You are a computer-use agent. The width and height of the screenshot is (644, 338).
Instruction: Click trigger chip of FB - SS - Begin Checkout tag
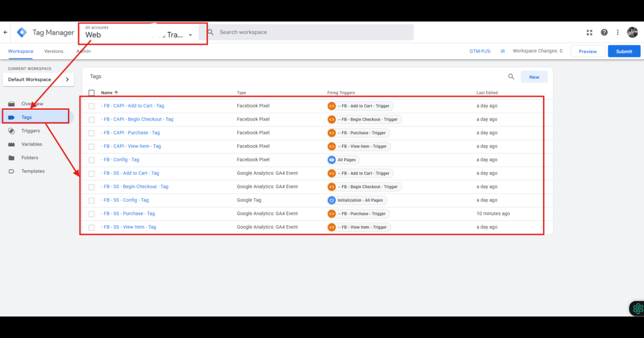click(x=364, y=187)
